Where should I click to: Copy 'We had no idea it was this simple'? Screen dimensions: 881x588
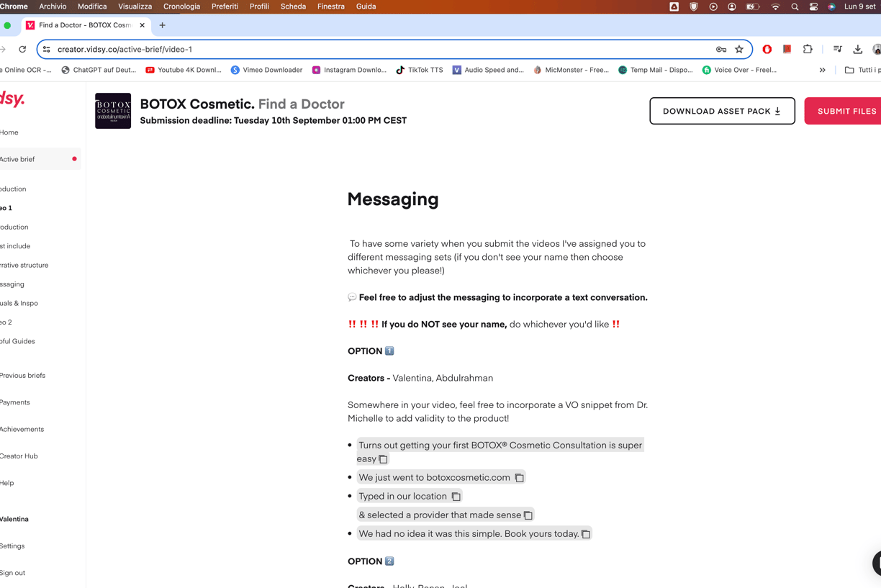[x=586, y=534]
